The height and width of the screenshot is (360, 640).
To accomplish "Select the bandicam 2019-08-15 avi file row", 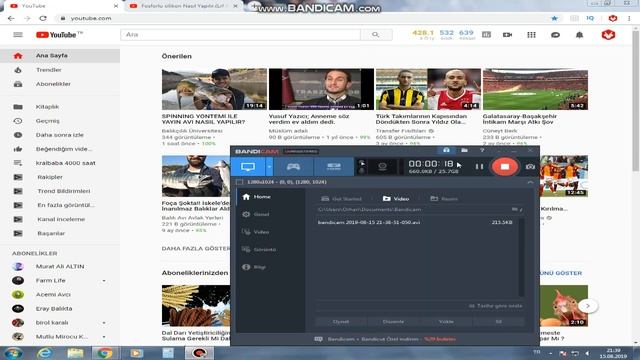I will point(416,222).
